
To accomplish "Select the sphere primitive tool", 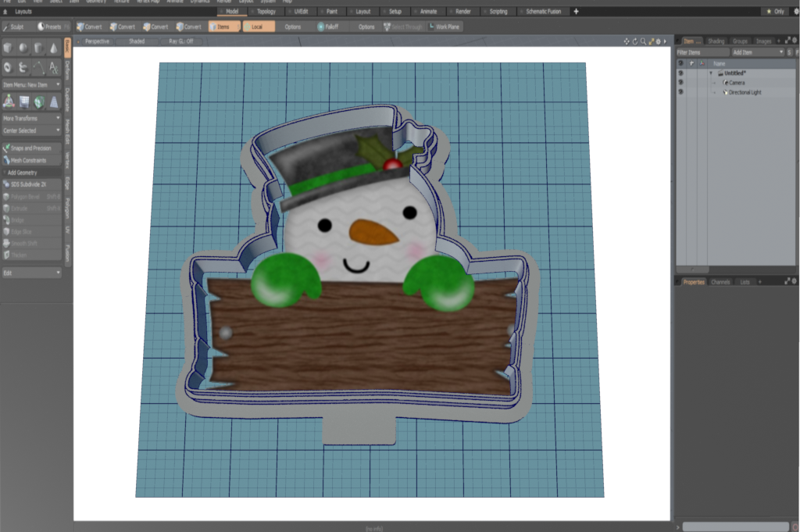I will click(23, 48).
